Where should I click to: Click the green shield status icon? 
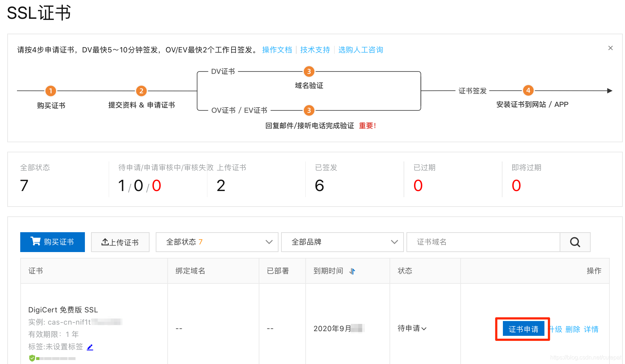click(32, 358)
